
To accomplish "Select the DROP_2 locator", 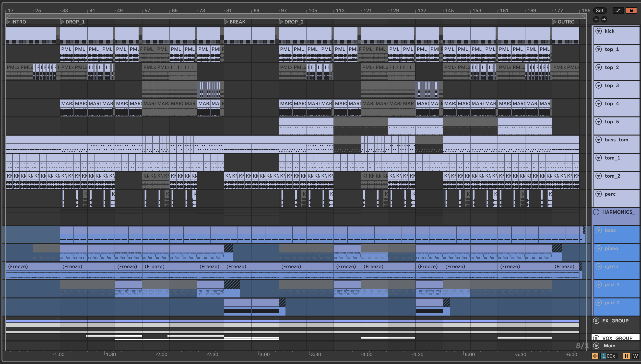I will [291, 22].
